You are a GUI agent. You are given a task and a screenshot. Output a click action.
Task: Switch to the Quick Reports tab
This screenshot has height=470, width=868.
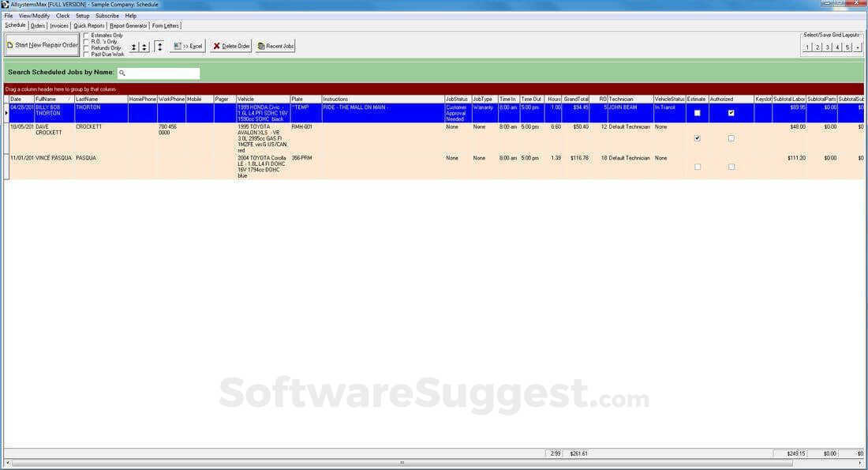pos(89,26)
